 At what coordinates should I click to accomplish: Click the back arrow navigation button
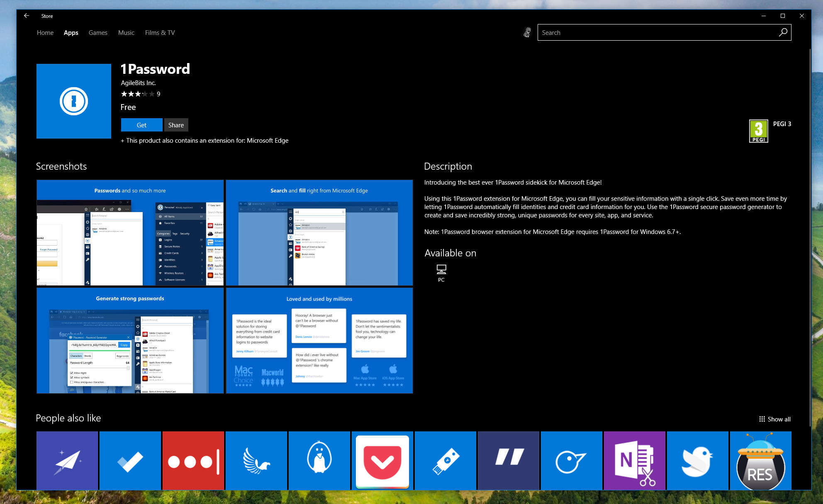pyautogui.click(x=26, y=16)
